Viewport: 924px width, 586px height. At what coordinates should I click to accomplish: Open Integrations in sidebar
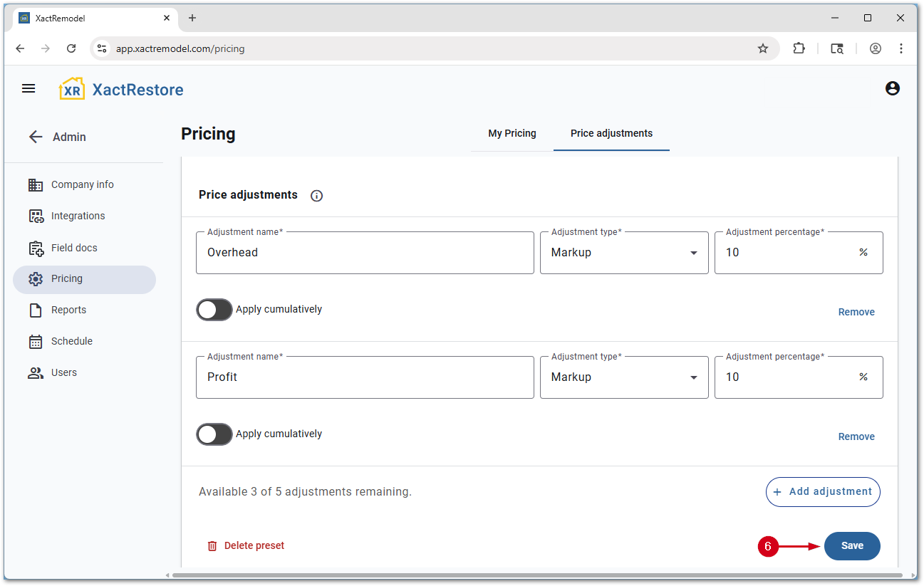coord(78,216)
